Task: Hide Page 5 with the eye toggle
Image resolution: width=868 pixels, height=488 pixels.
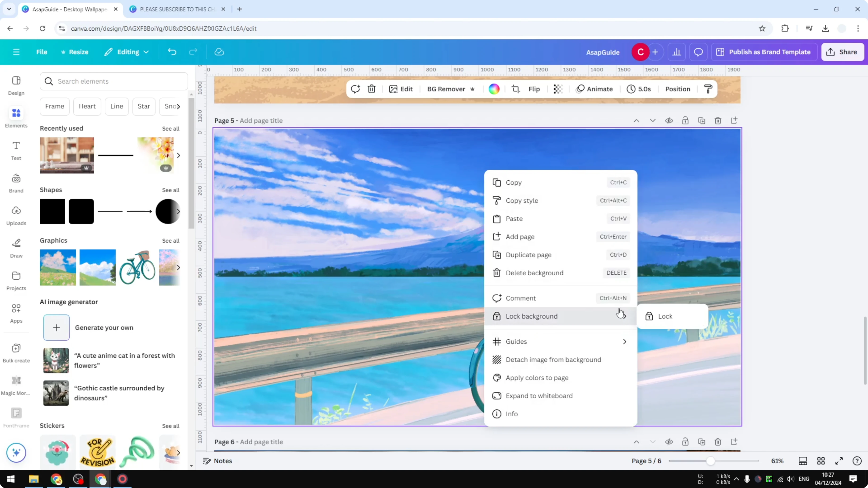Action: pyautogui.click(x=669, y=120)
